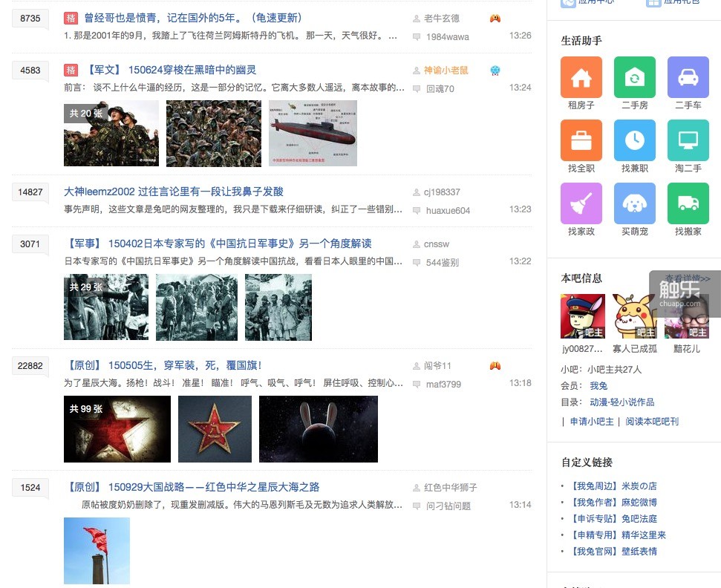
Task: Click the blue badge icon beside 神谕小老鼠
Action: pyautogui.click(x=495, y=71)
